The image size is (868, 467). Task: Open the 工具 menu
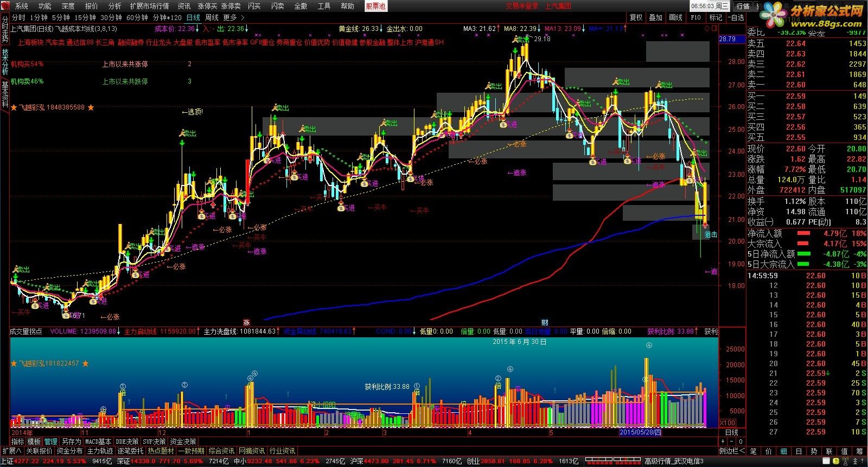[x=324, y=6]
